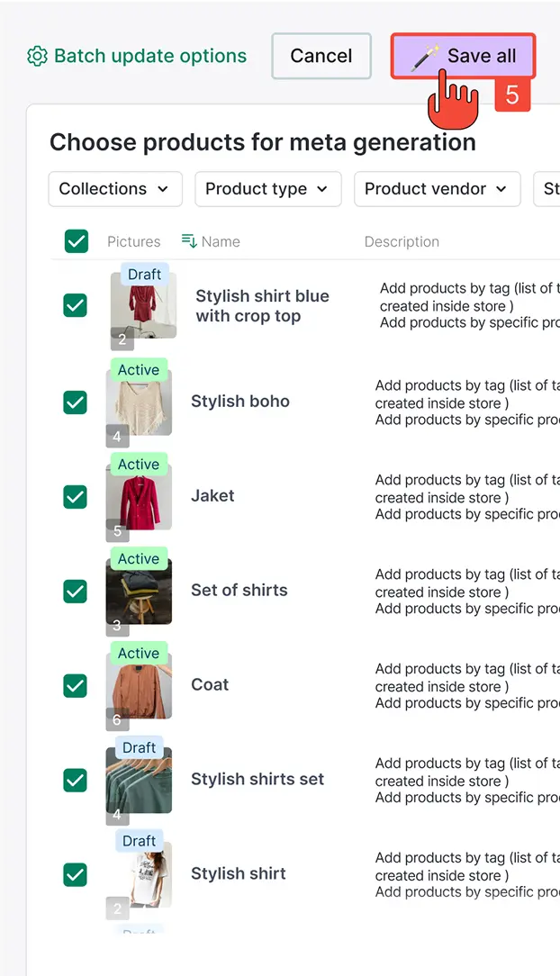The width and height of the screenshot is (560, 976).
Task: Expand the Collections filter dropdown
Action: click(x=114, y=189)
